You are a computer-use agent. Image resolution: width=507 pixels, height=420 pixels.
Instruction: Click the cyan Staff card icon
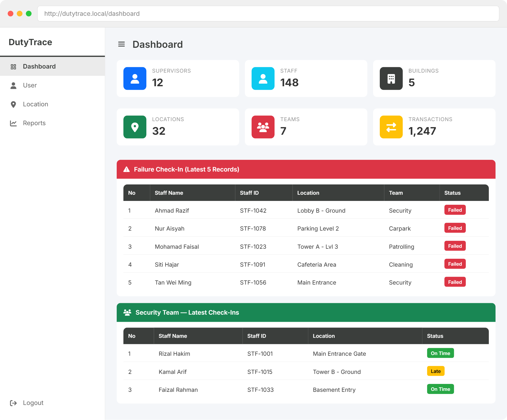tap(263, 78)
